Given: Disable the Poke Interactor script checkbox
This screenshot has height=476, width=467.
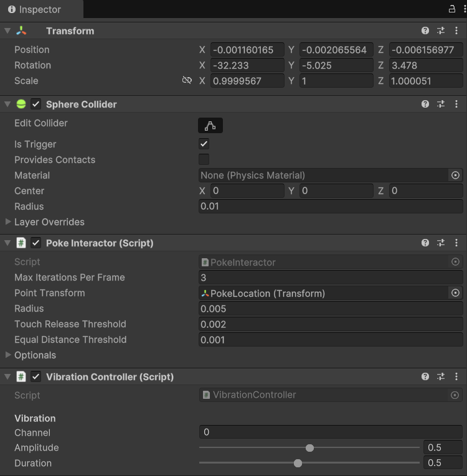Looking at the screenshot, I should coord(36,243).
